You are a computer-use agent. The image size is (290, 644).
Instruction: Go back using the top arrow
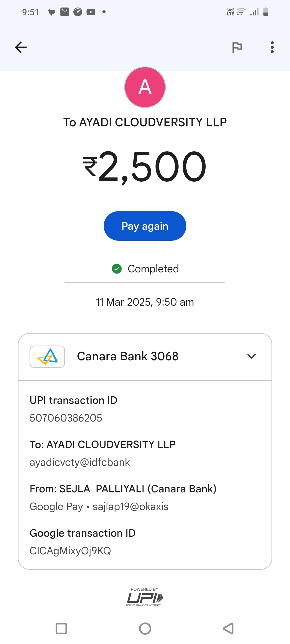[21, 47]
